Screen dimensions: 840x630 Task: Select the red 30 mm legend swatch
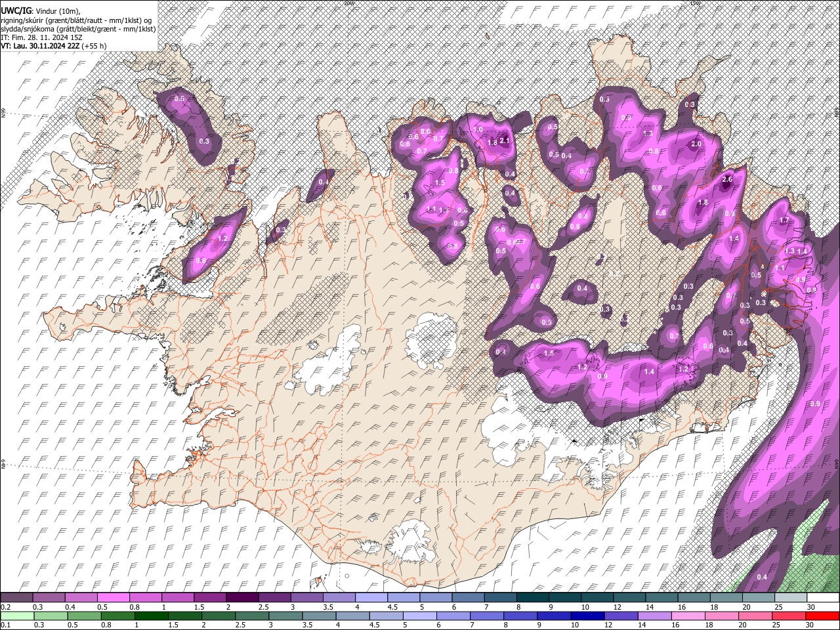(822, 616)
